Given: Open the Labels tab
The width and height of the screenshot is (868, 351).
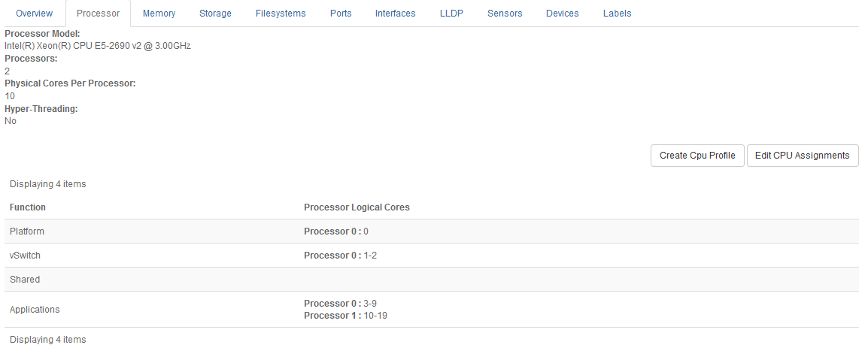Looking at the screenshot, I should click(617, 14).
